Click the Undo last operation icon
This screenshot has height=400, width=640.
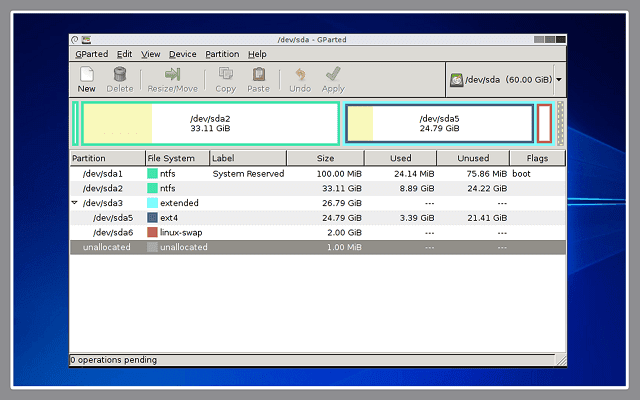point(300,74)
